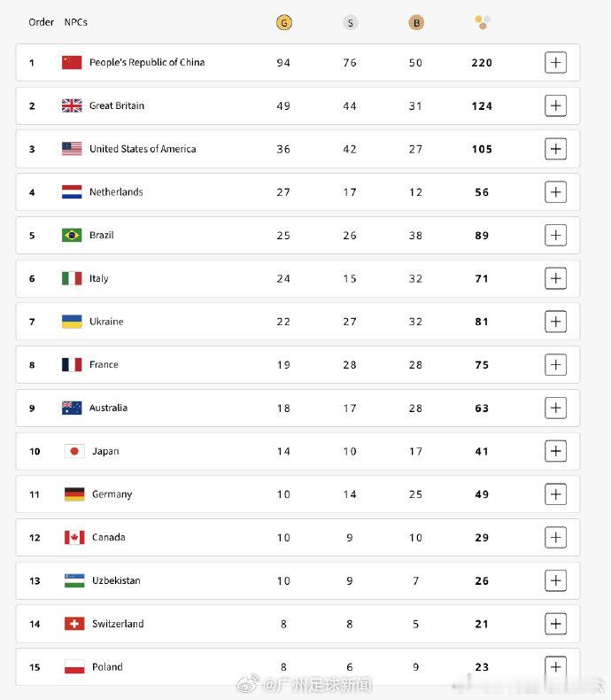611x700 pixels.
Task: Select the Canada flag icon
Action: pyautogui.click(x=74, y=538)
